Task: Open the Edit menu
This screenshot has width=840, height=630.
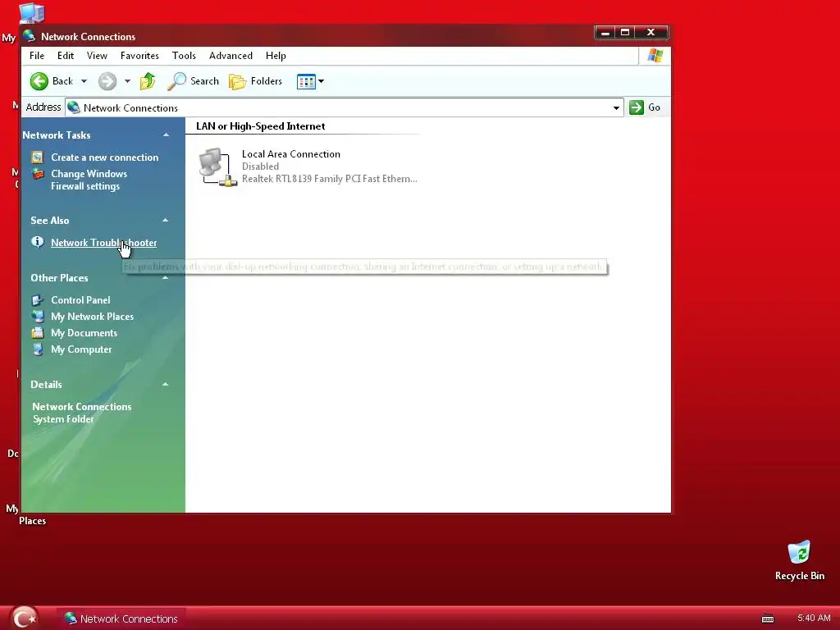Action: click(x=66, y=56)
